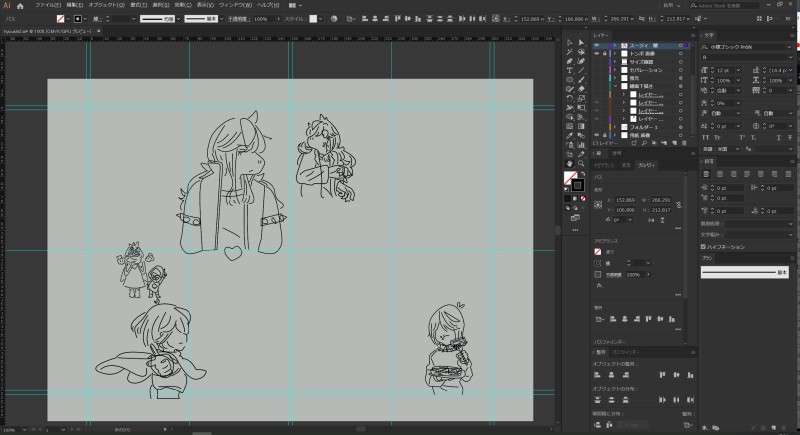Toggle the ハイフネーション checkbox
This screenshot has height=435, width=800.
(704, 245)
